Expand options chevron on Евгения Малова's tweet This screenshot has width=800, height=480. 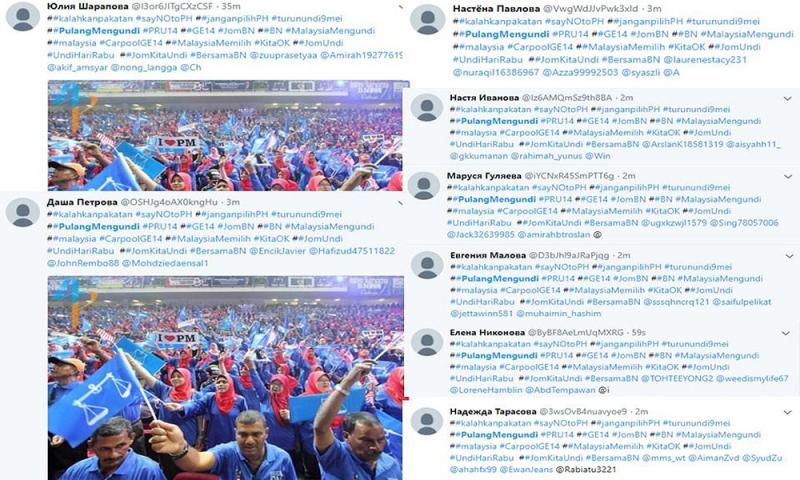[789, 256]
